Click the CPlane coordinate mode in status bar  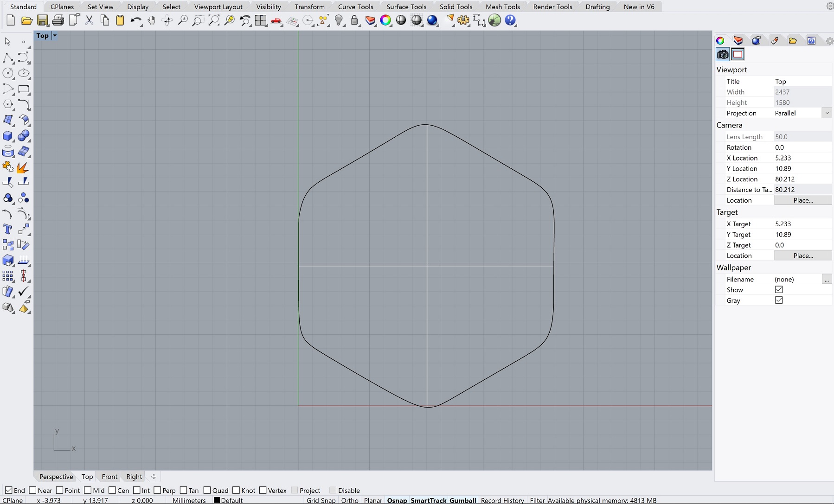point(13,500)
